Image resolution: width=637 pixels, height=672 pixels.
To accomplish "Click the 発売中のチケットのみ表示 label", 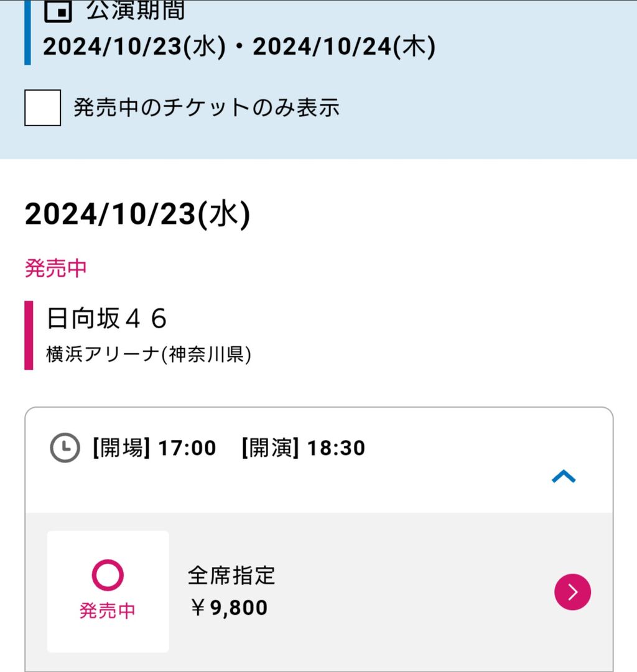I will (207, 108).
